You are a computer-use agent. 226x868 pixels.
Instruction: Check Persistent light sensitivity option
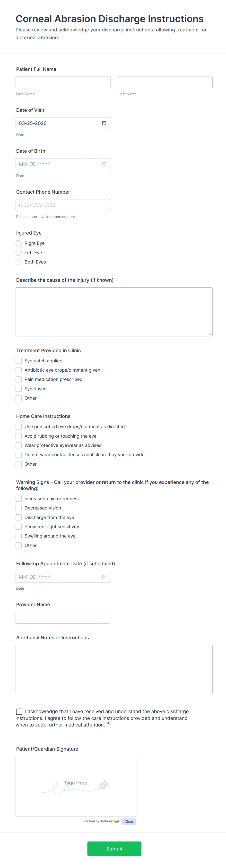[18, 527]
